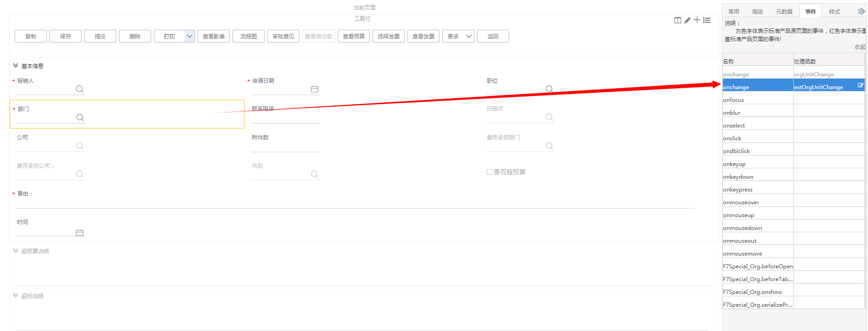Click the 查看发票 button
The image size is (868, 331).
[423, 36]
